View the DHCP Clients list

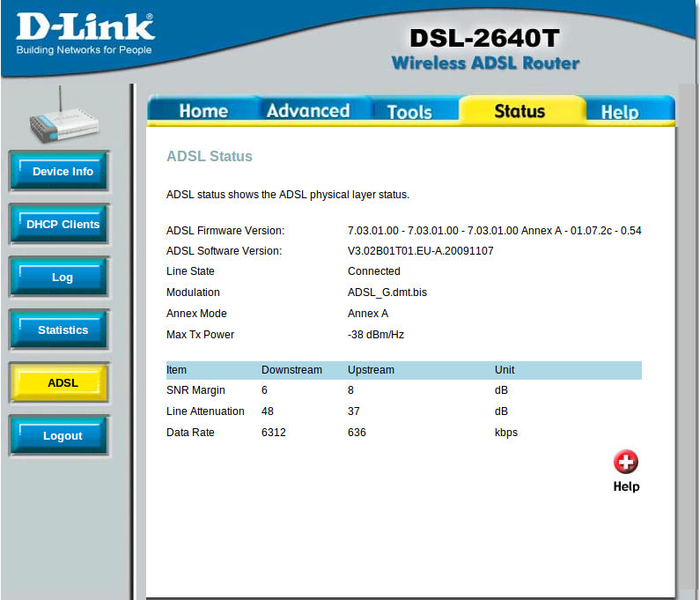59,225
